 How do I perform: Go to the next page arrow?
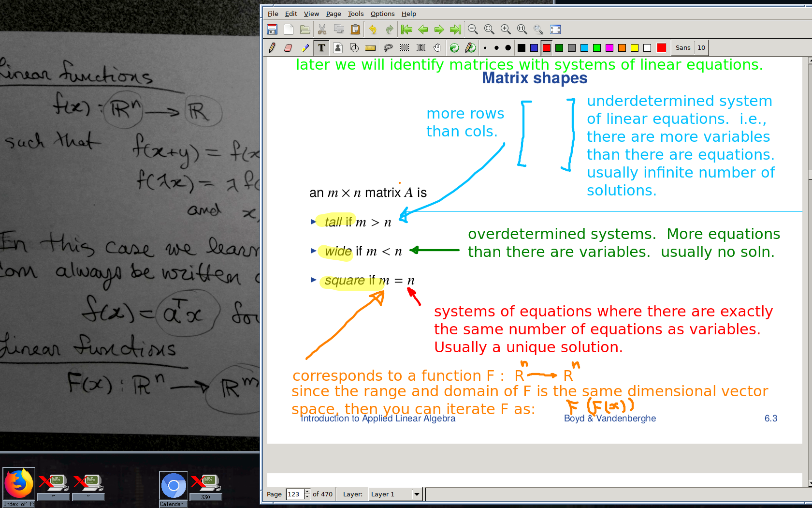click(439, 30)
